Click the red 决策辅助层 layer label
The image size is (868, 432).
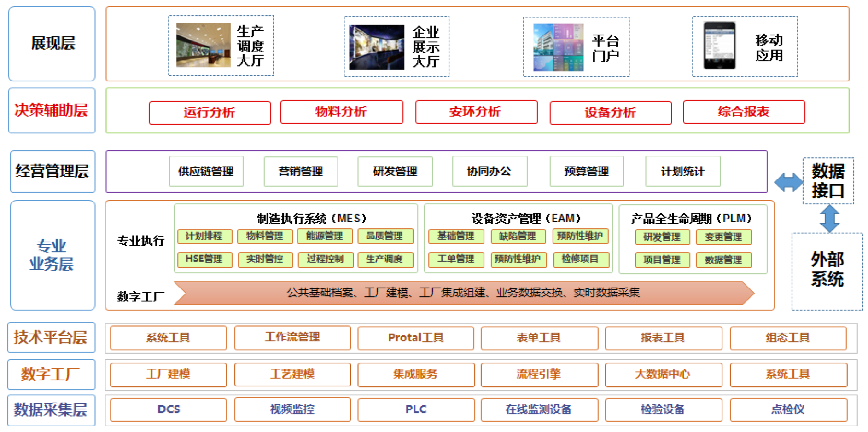pyautogui.click(x=52, y=110)
